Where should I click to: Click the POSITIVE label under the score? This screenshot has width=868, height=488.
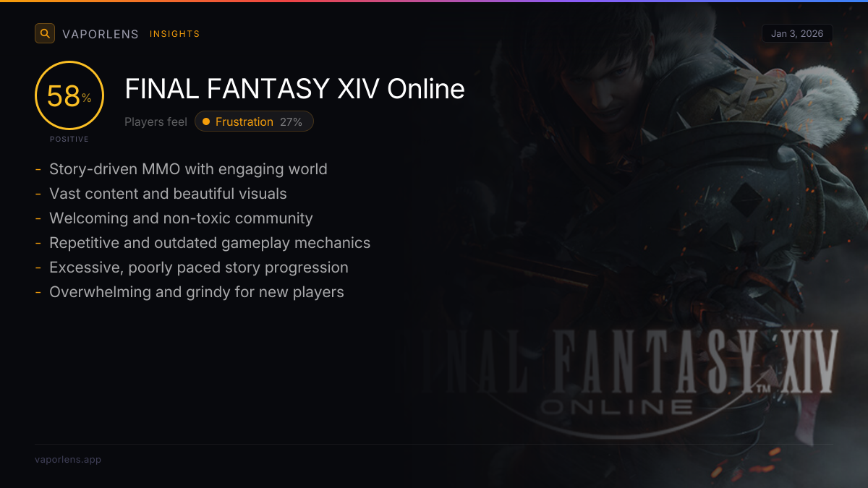pyautogui.click(x=69, y=139)
